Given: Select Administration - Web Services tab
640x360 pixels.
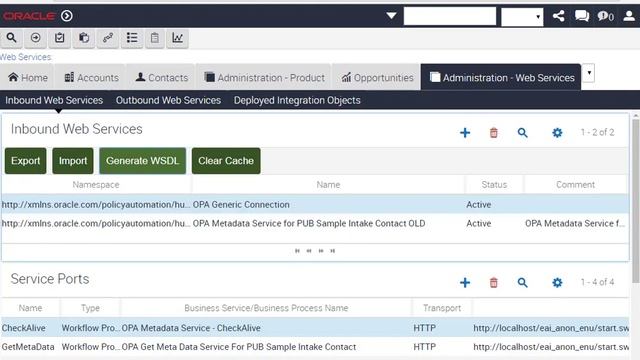Looking at the screenshot, I should click(x=502, y=78).
